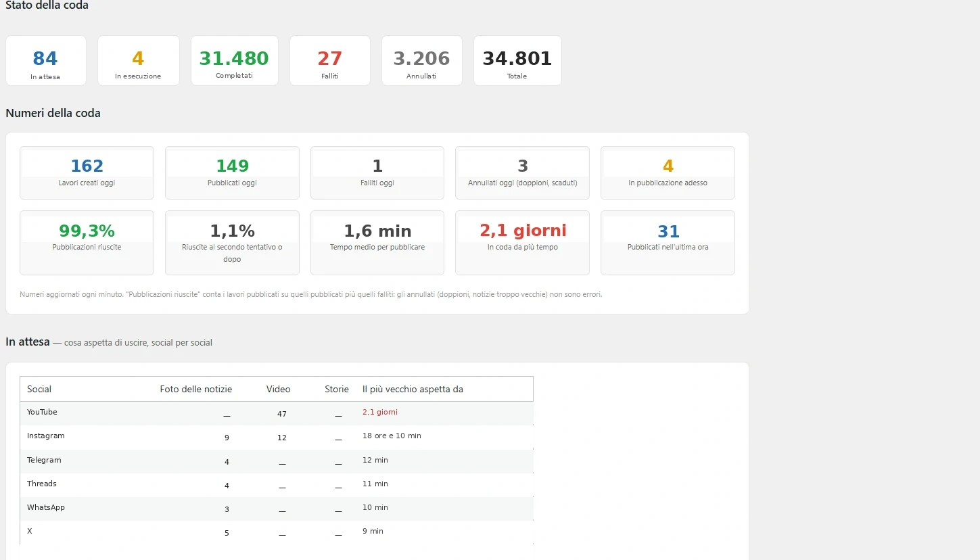Click 'Il più vecchio aspetta da' header
The height and width of the screenshot is (560, 980).
point(413,389)
